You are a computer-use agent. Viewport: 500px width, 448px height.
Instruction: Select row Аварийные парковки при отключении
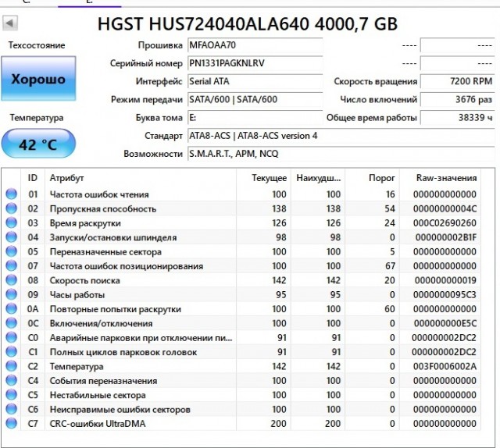pos(241,337)
